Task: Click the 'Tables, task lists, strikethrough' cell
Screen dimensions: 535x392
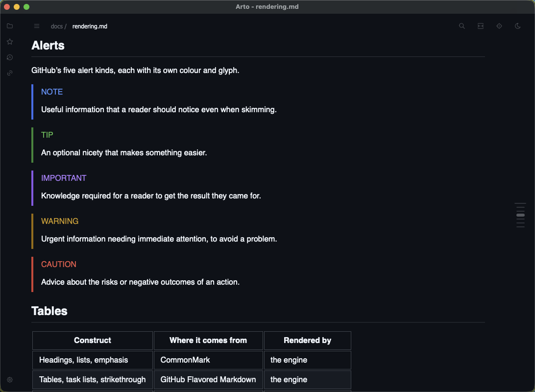Action: (93, 380)
